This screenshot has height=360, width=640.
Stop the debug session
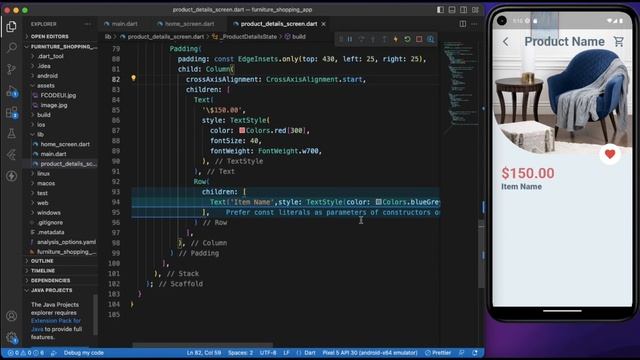click(419, 39)
